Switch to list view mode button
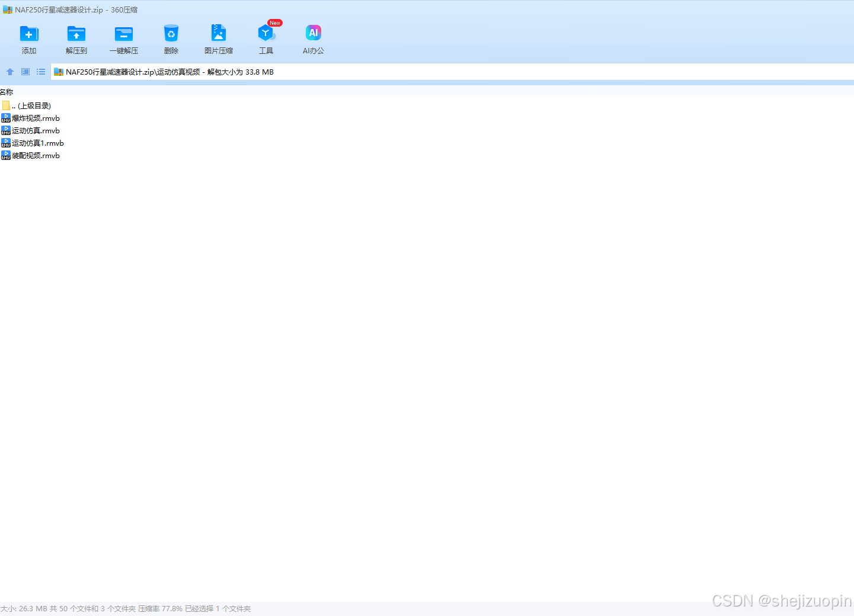This screenshot has height=616, width=854. point(41,72)
